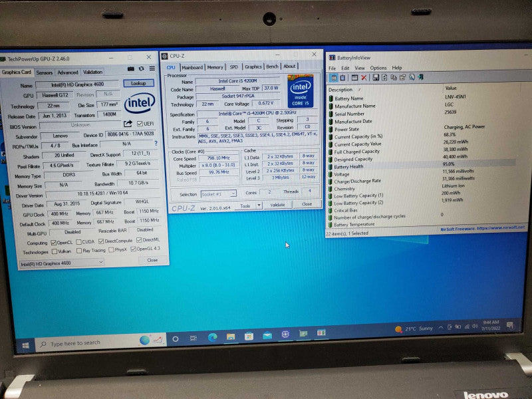This screenshot has width=532, height=399.
Task: Open the notification center icon
Action: [510, 326]
